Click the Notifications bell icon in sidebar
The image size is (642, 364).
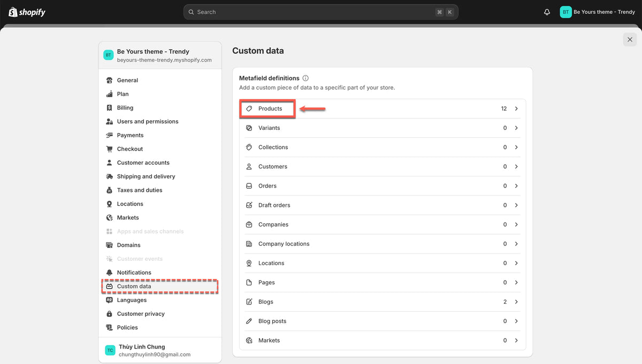pyautogui.click(x=109, y=273)
